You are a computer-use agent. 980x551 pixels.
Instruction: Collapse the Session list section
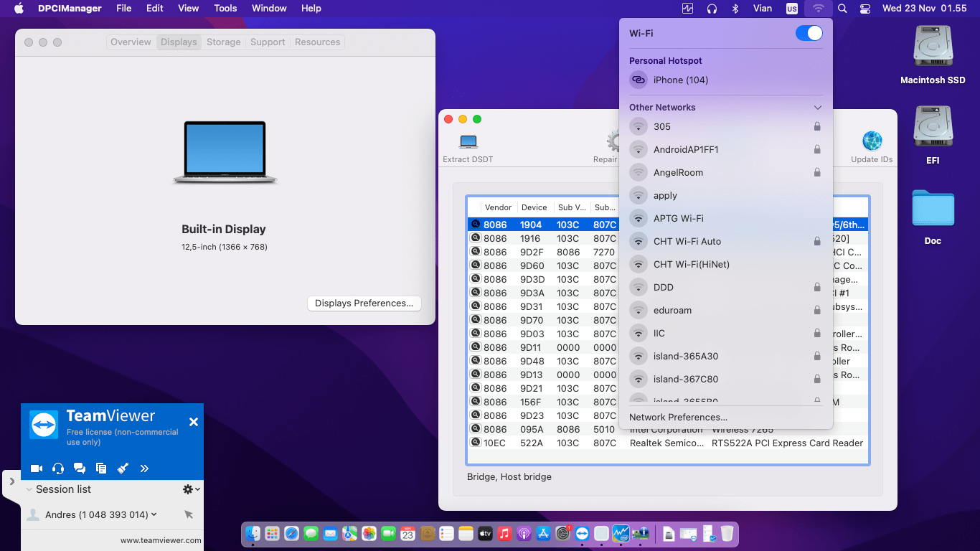(x=29, y=489)
